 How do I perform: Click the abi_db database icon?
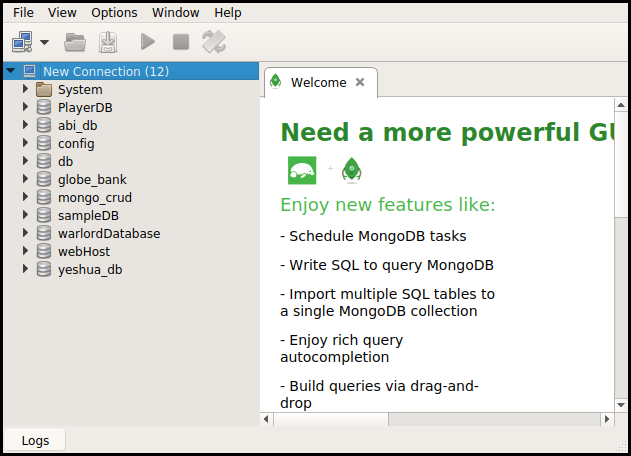coord(44,125)
